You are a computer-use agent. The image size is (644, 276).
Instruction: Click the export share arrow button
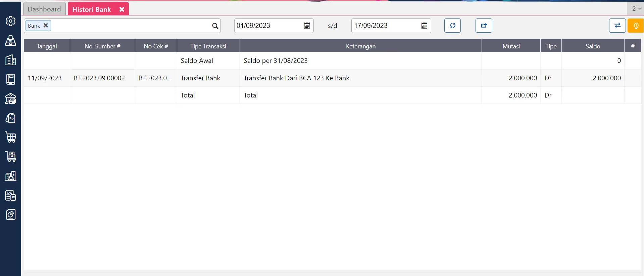(x=484, y=26)
